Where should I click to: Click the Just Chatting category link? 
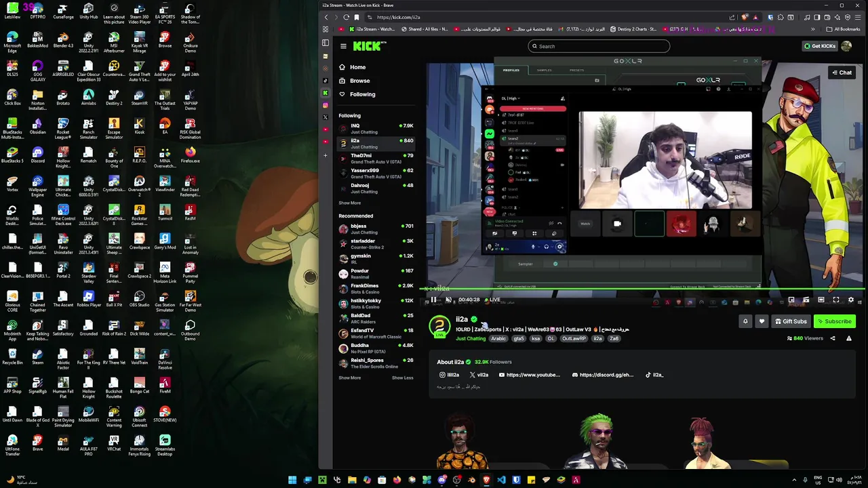pos(471,339)
